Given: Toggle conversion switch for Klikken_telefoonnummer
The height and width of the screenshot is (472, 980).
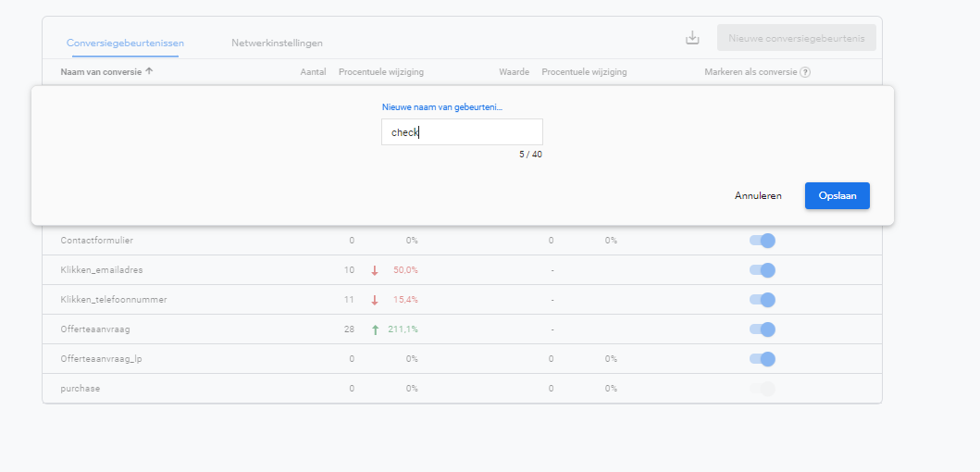Looking at the screenshot, I should click(x=763, y=300).
